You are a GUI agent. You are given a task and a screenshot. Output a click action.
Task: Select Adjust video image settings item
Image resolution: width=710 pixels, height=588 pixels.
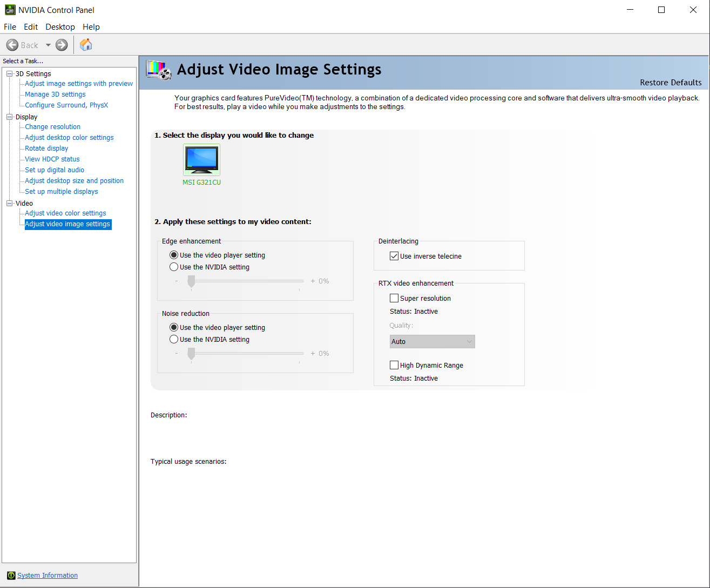coord(68,224)
